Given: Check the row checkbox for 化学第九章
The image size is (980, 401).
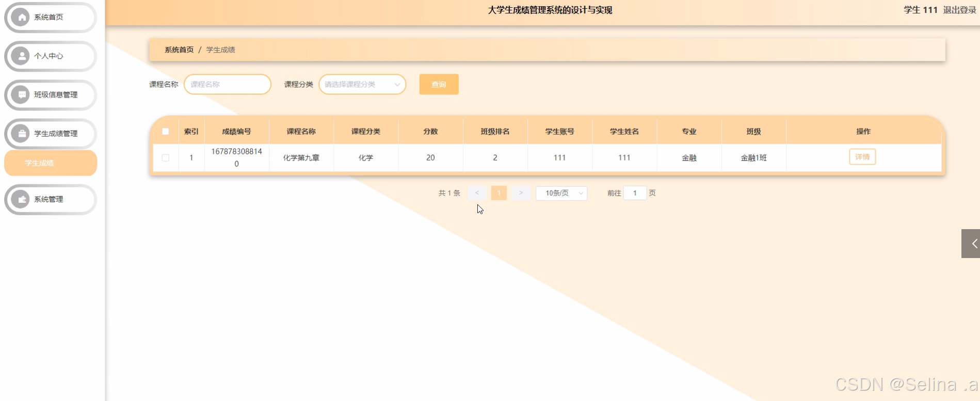Looking at the screenshot, I should coord(166,158).
